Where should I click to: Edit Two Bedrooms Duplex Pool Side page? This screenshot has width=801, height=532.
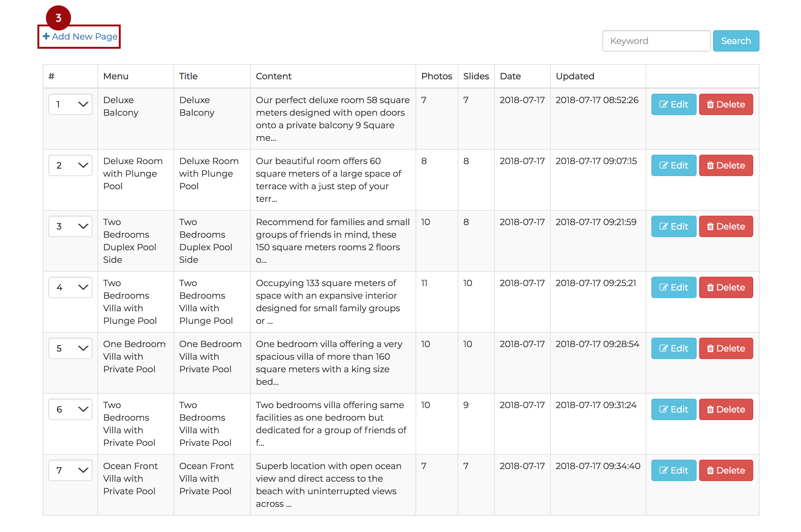673,226
